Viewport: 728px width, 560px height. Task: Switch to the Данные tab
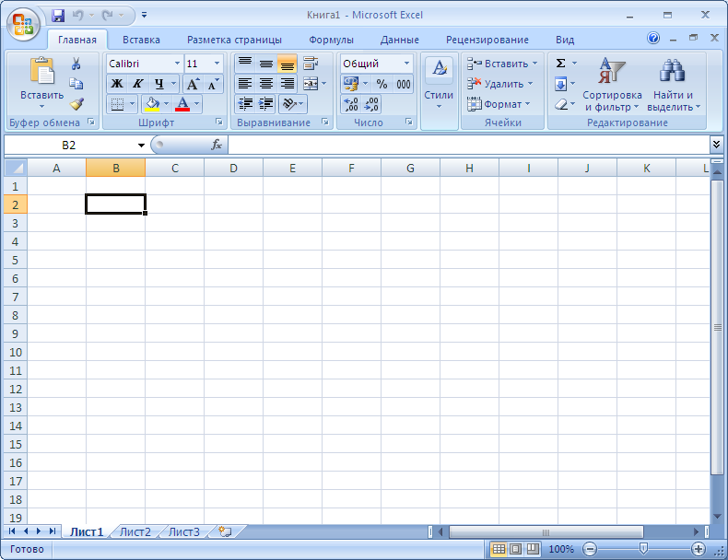click(400, 40)
